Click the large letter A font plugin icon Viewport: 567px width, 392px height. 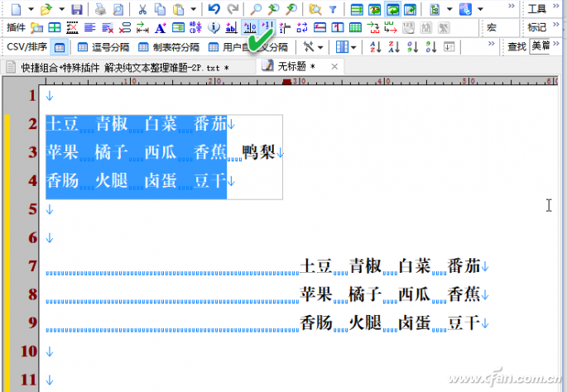point(161,27)
